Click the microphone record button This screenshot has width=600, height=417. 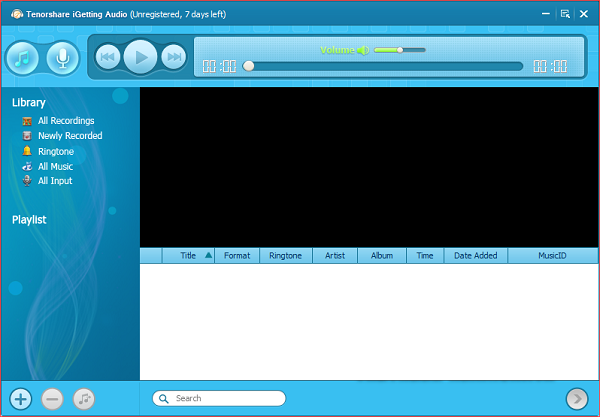pos(62,59)
